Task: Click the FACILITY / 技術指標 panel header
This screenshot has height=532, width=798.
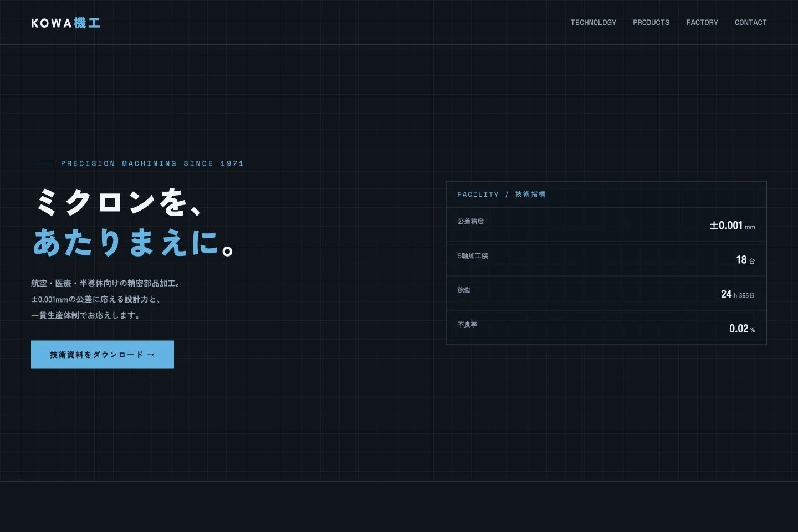Action: point(606,195)
